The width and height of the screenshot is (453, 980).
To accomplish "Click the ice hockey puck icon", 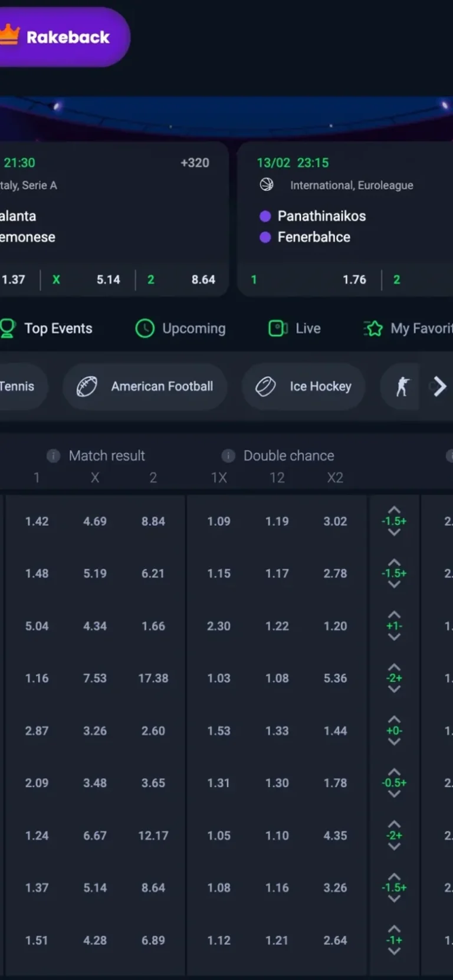I will coord(265,387).
